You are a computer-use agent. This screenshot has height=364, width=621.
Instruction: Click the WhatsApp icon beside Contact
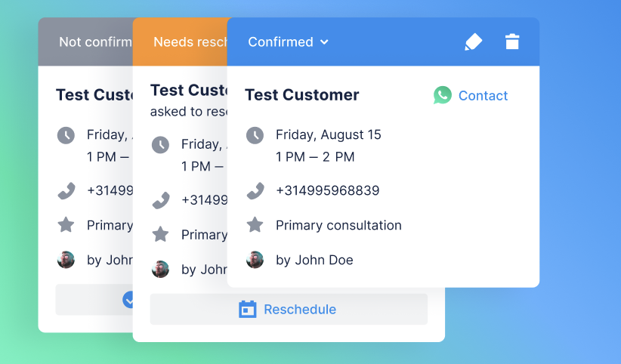tap(443, 95)
